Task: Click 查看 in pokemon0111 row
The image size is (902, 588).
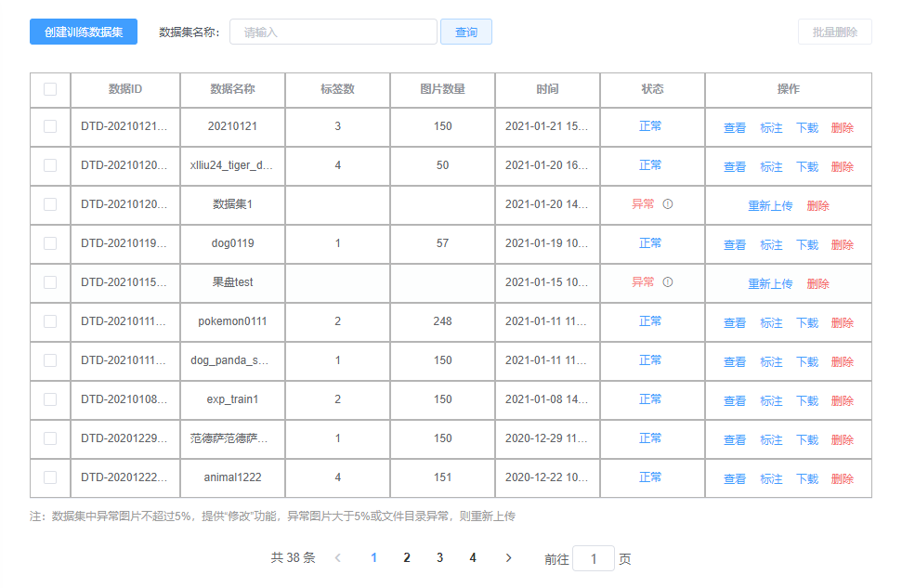Action: click(735, 323)
